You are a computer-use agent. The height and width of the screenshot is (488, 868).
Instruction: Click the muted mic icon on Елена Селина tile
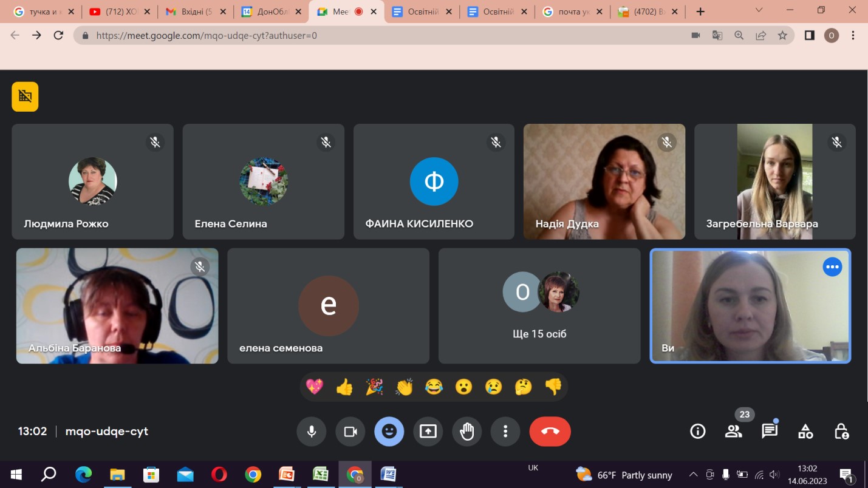coord(326,142)
